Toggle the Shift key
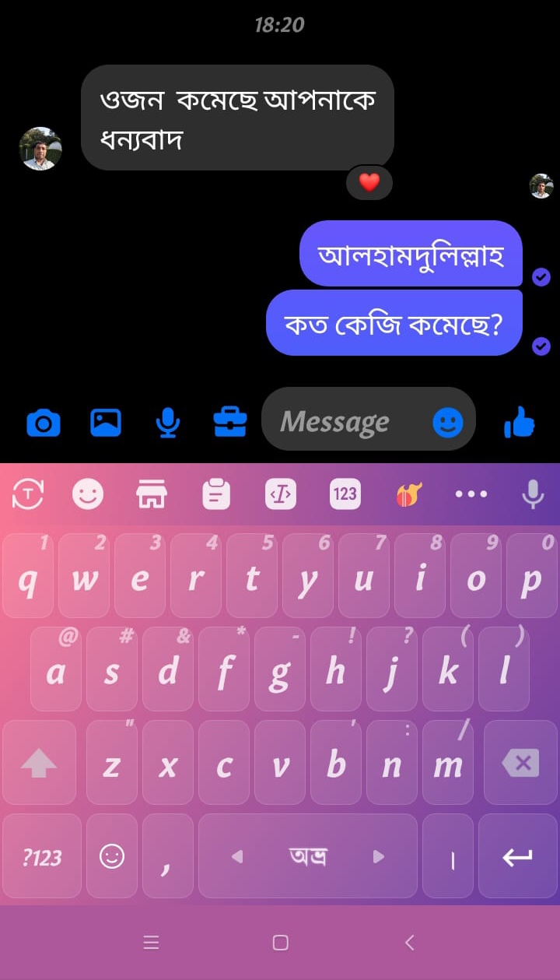 click(x=39, y=763)
